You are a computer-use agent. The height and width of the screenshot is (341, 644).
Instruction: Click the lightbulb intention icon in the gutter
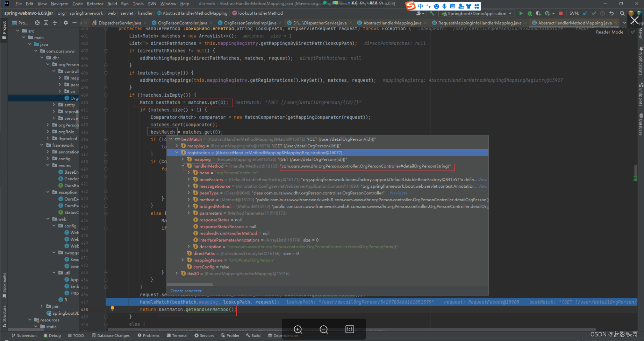point(112,308)
